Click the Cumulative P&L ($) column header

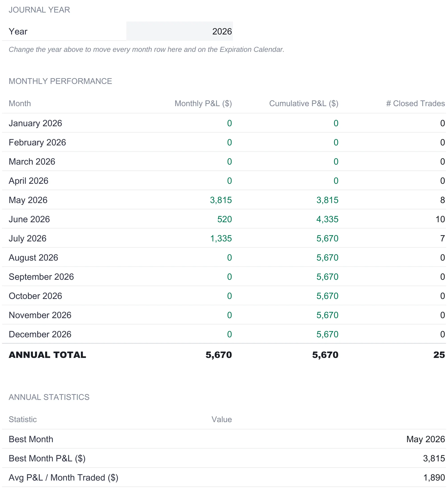click(x=304, y=103)
